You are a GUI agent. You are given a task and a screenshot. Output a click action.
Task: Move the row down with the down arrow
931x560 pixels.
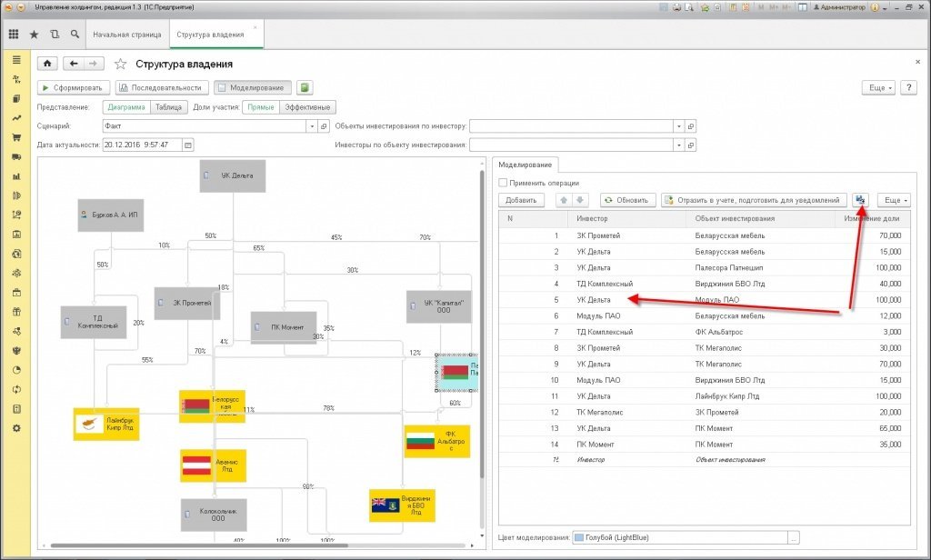tap(580, 201)
